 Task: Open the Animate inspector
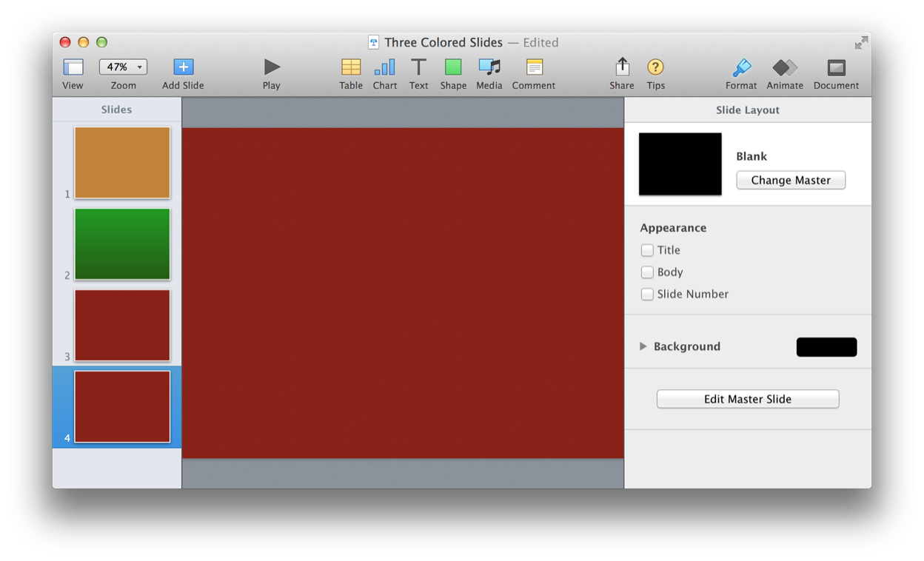click(785, 67)
